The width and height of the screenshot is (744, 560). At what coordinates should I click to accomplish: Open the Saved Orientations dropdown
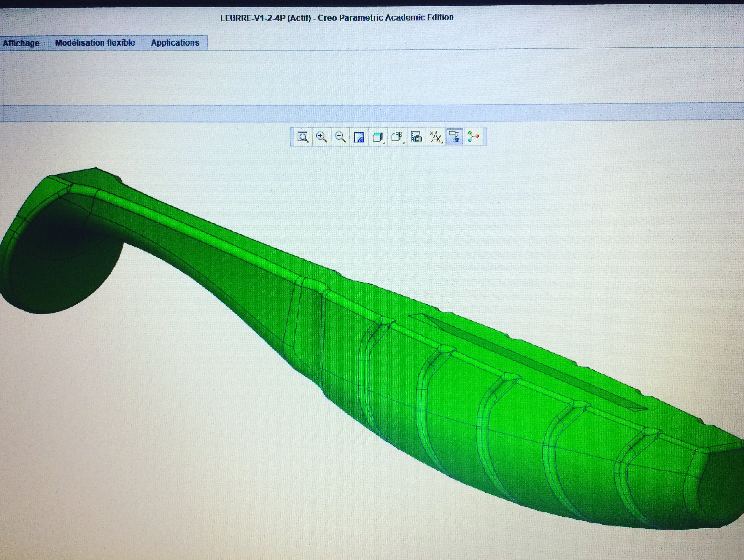[397, 137]
